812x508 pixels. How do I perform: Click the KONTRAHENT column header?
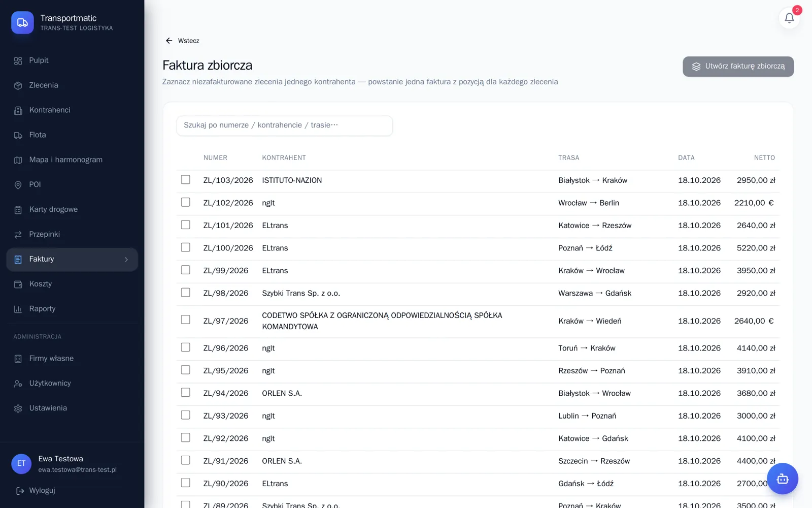pos(284,158)
